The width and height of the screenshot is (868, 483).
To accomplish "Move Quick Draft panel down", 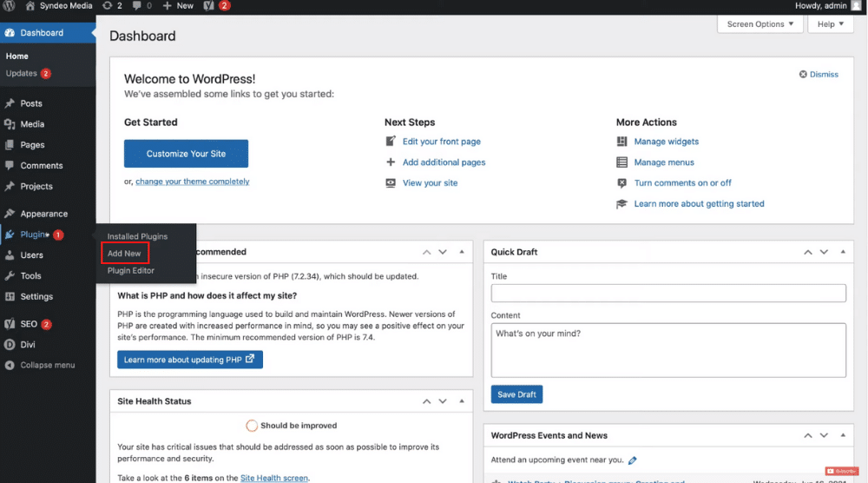I will pos(825,252).
